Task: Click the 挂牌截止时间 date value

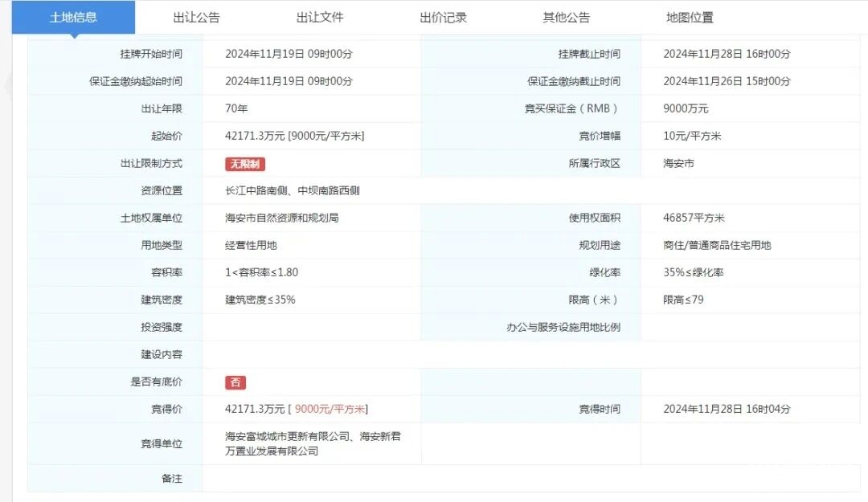Action: click(727, 55)
